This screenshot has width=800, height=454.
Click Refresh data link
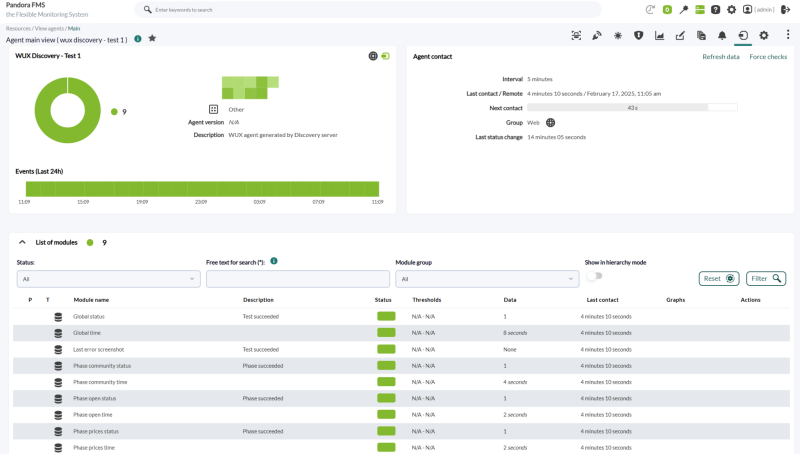tap(720, 57)
